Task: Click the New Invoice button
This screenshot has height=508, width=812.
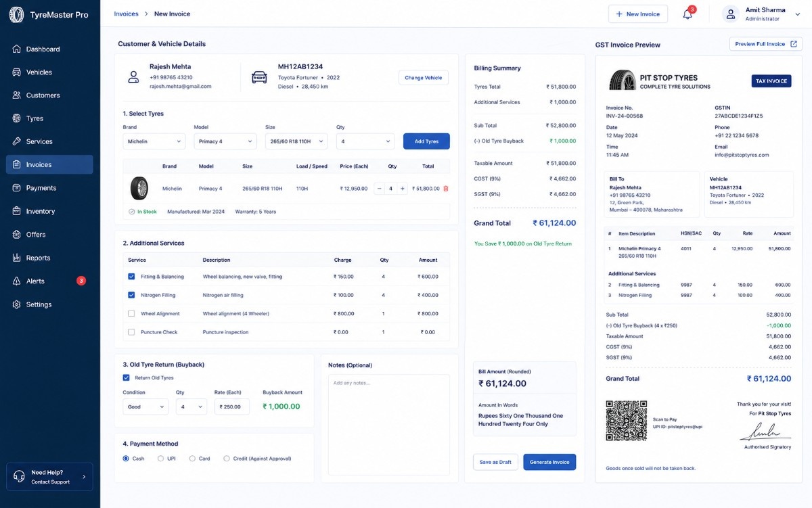Action: (x=638, y=14)
